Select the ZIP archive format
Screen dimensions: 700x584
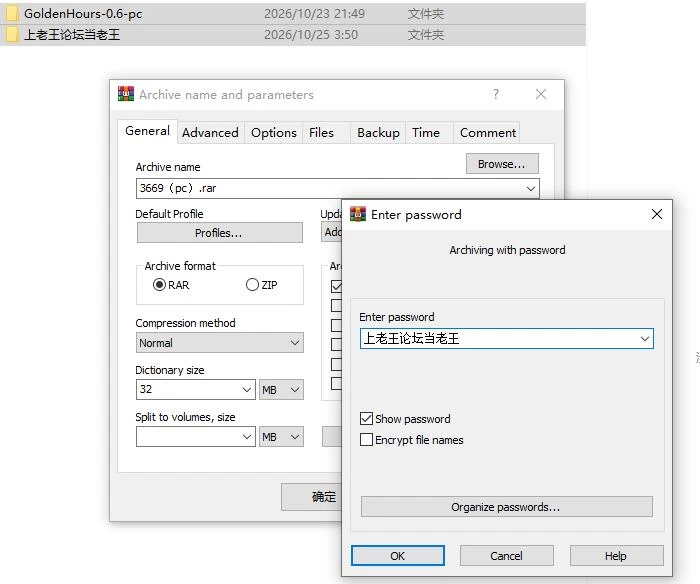[252, 284]
